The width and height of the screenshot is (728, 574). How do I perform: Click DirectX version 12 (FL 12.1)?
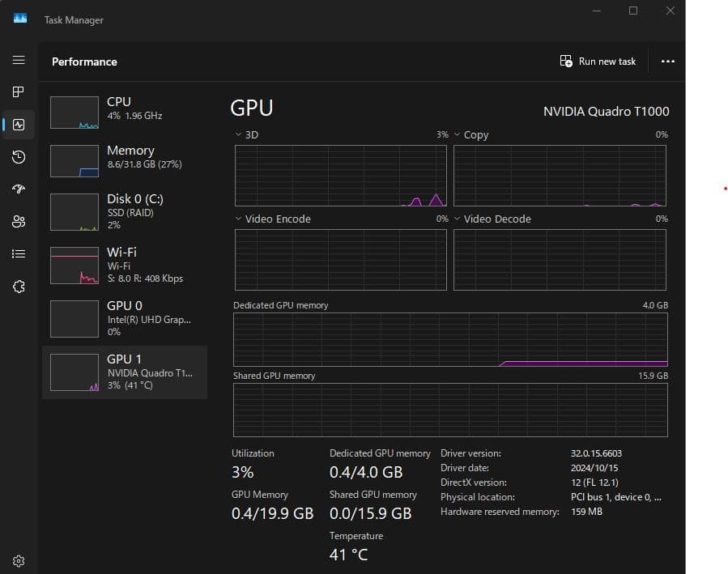pos(594,483)
